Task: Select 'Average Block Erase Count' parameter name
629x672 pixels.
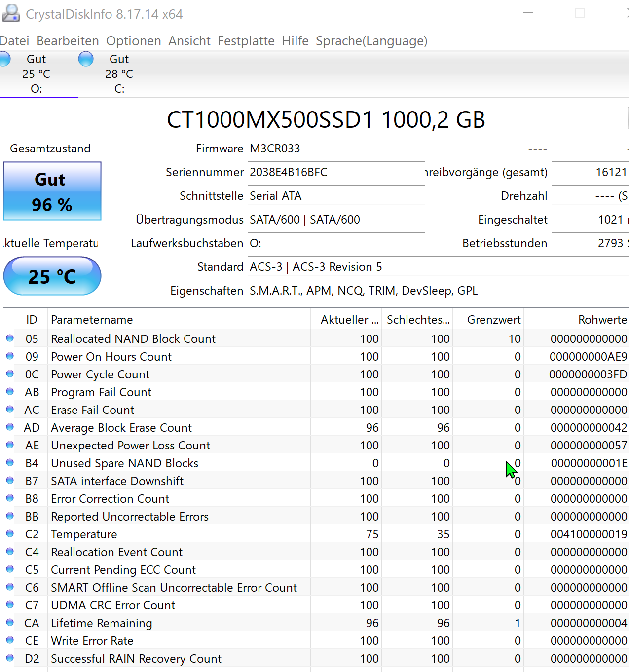Action: (121, 428)
